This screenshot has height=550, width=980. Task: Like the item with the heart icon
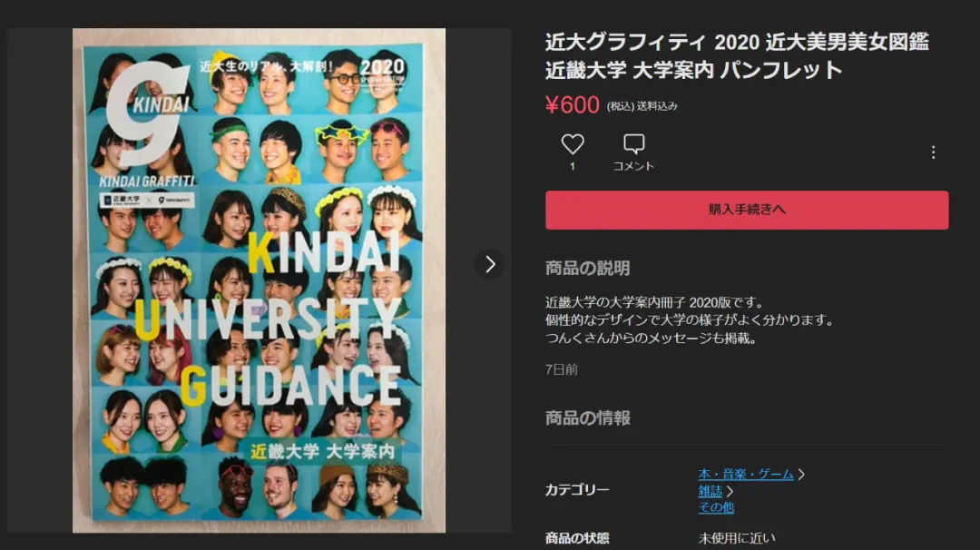point(572,144)
